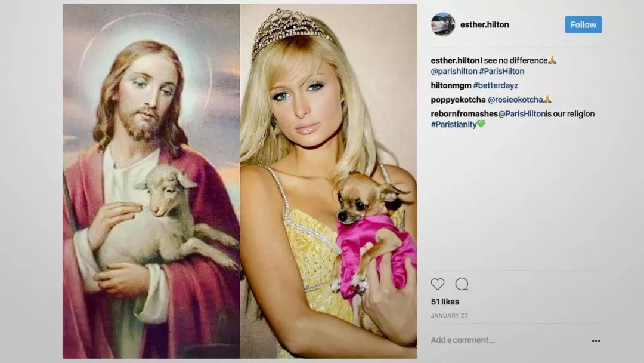Screen dimensions: 644x363
Task: Focus the 'Add a comment...' field
Action: (x=463, y=340)
